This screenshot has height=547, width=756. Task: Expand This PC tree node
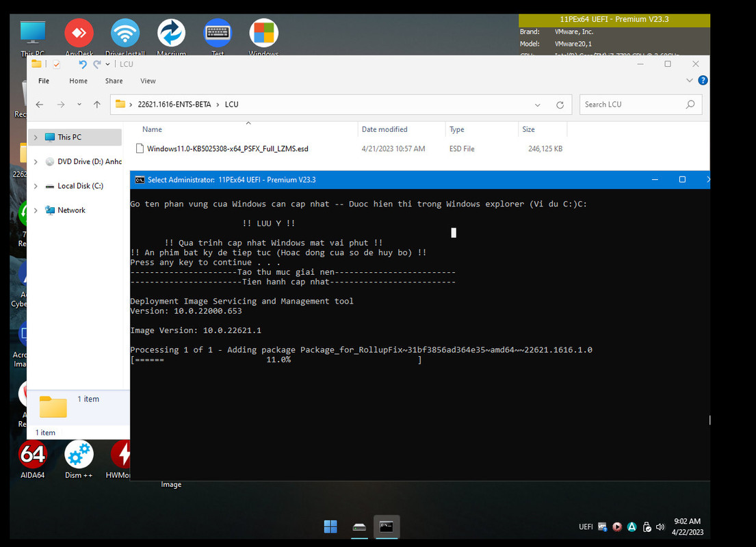[x=36, y=137]
